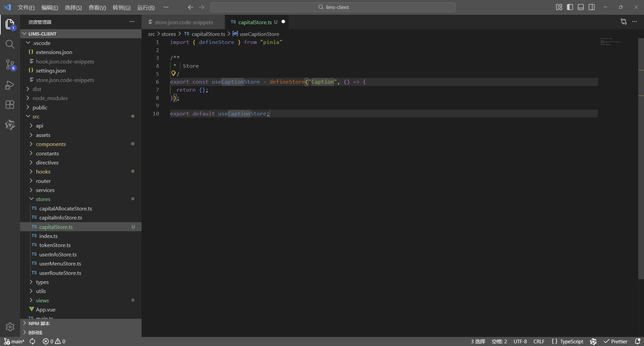The height and width of the screenshot is (346, 644).
Task: Click stores in the breadcrumb path
Action: 169,34
